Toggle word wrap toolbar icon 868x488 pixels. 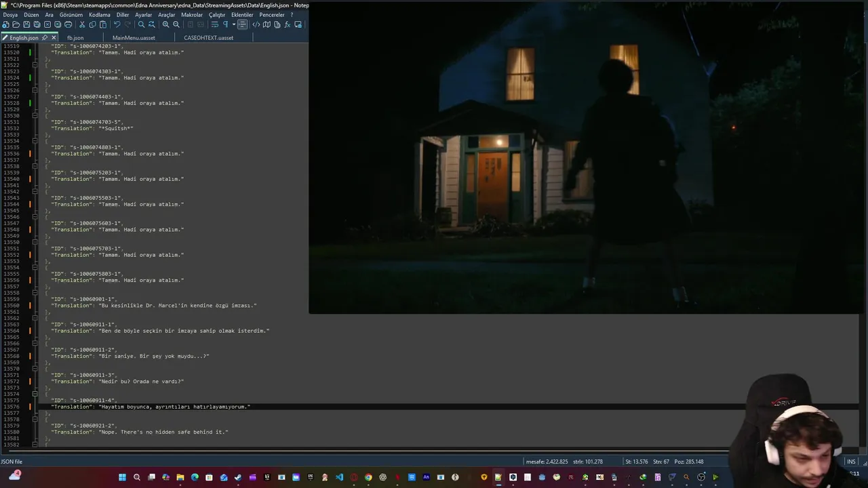(x=214, y=24)
